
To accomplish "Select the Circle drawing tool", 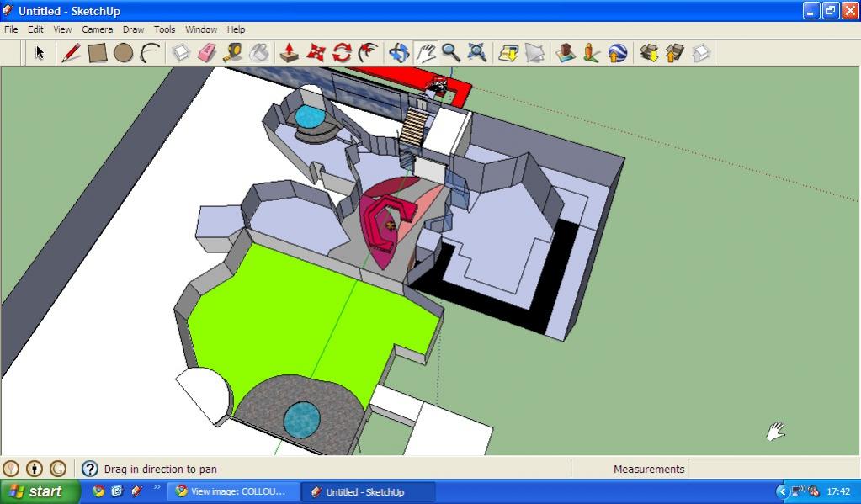I will [124, 53].
